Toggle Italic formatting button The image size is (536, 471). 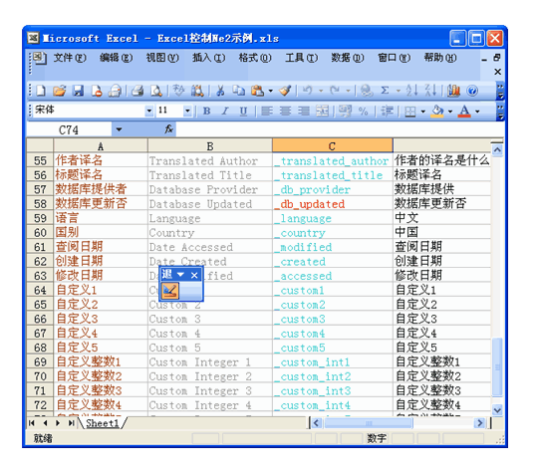click(225, 111)
